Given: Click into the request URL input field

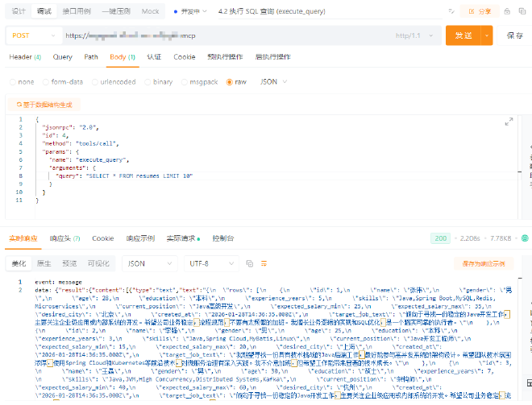Looking at the screenshot, I should [226, 35].
